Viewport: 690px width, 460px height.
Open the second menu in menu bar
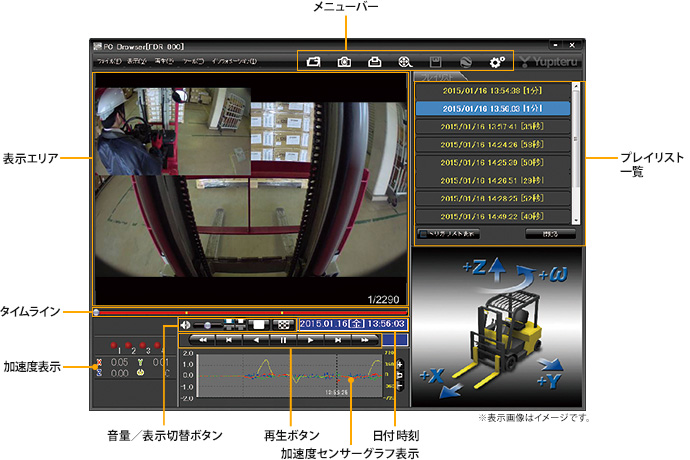click(x=137, y=62)
